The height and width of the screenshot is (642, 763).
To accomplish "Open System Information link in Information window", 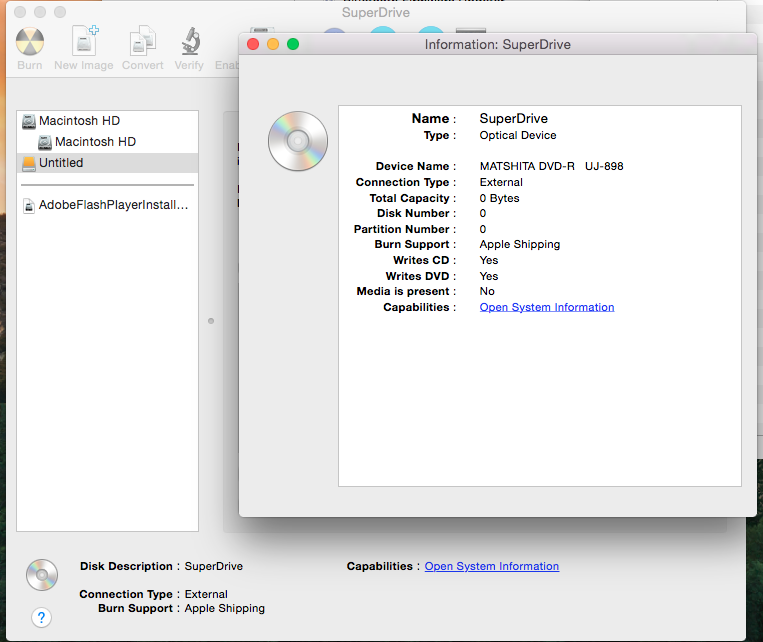I will tap(546, 307).
